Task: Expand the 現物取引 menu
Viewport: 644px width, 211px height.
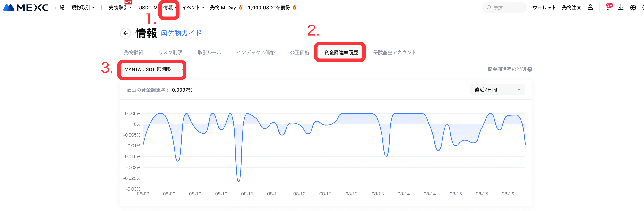Action: (83, 8)
